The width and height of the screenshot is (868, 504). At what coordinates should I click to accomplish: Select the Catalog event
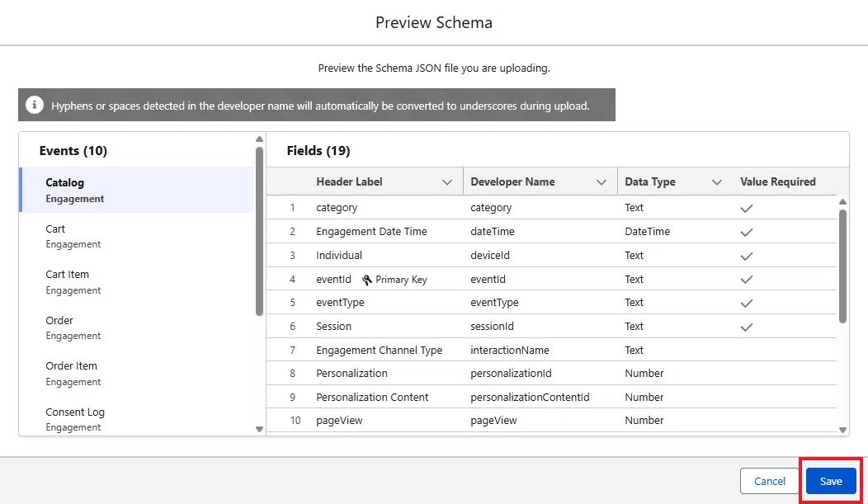point(136,190)
